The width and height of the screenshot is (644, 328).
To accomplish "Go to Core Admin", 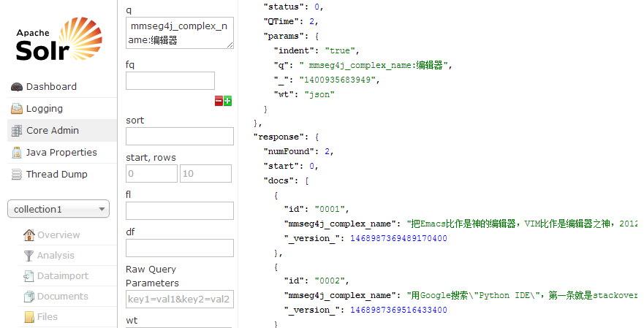I will tap(52, 130).
